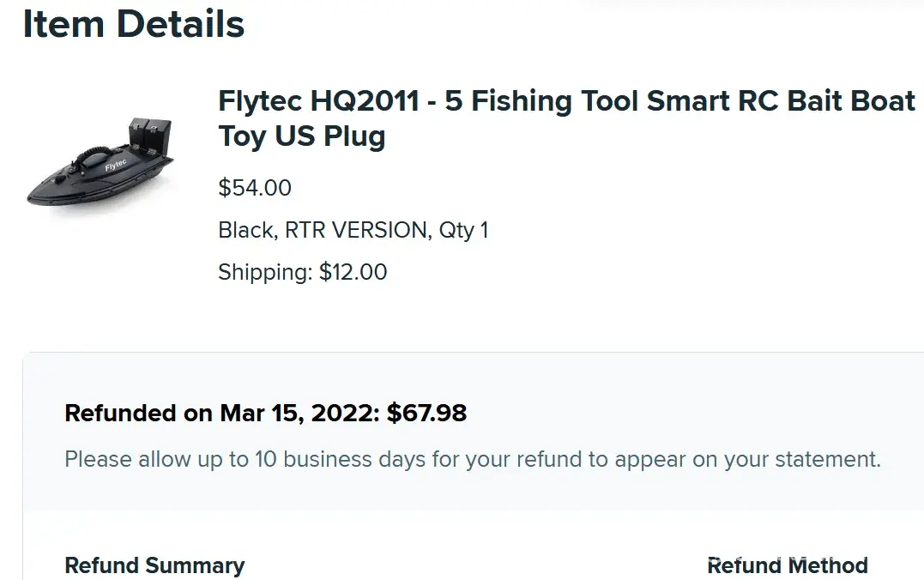Click the "Qty 1" quantity text
The image size is (924, 580).
click(x=463, y=231)
